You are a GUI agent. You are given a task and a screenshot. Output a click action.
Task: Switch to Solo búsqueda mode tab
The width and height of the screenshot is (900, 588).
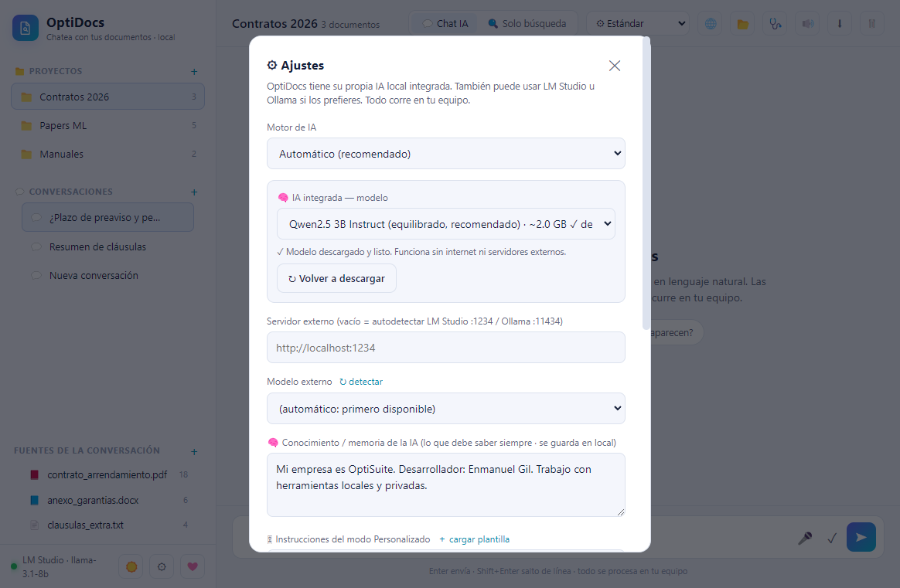527,23
